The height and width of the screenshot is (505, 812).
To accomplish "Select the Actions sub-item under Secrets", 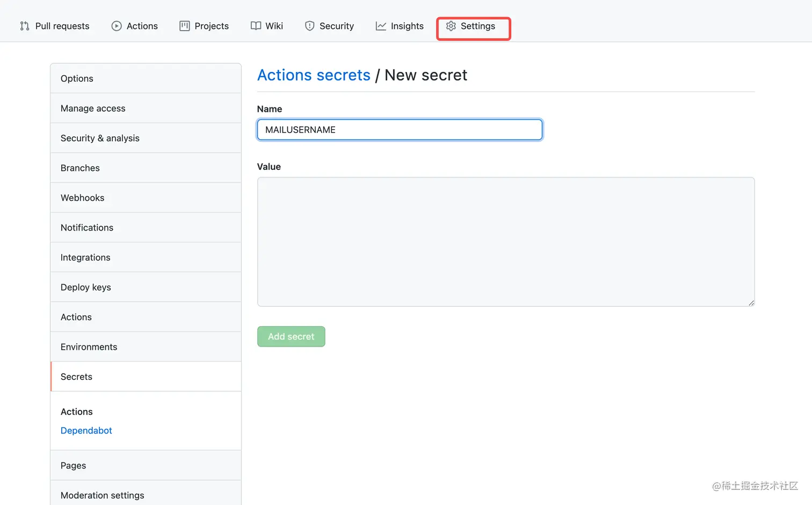I will tap(76, 412).
